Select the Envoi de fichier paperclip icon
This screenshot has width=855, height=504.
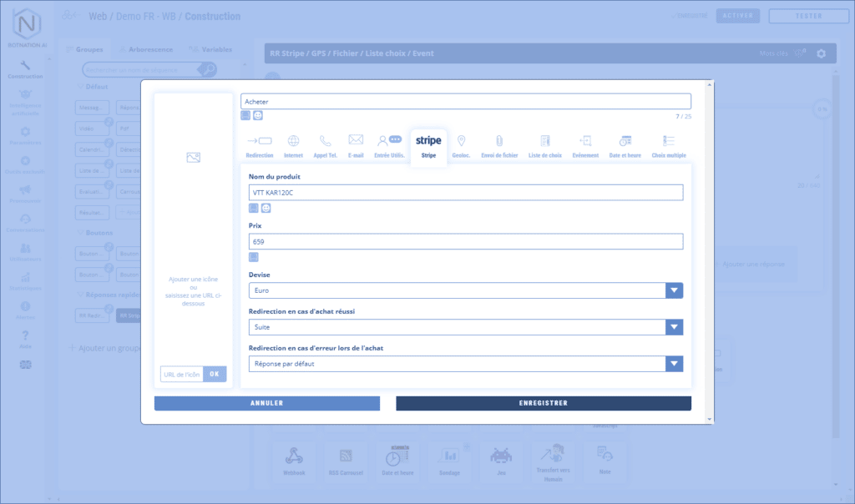click(499, 145)
